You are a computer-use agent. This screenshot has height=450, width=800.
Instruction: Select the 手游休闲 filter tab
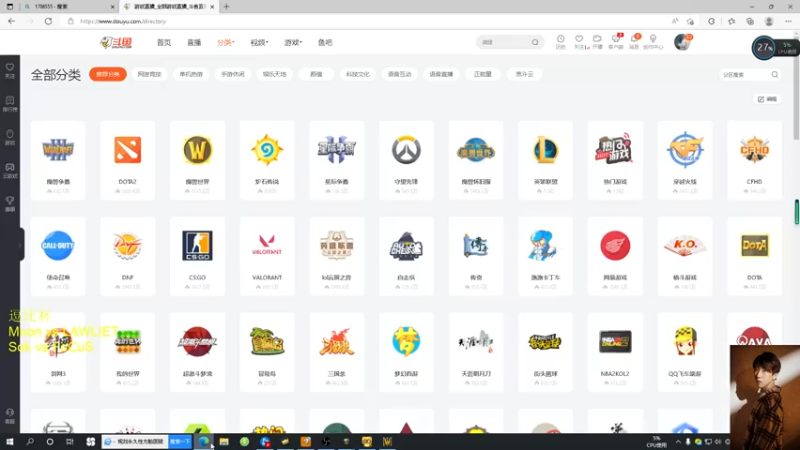coord(233,74)
